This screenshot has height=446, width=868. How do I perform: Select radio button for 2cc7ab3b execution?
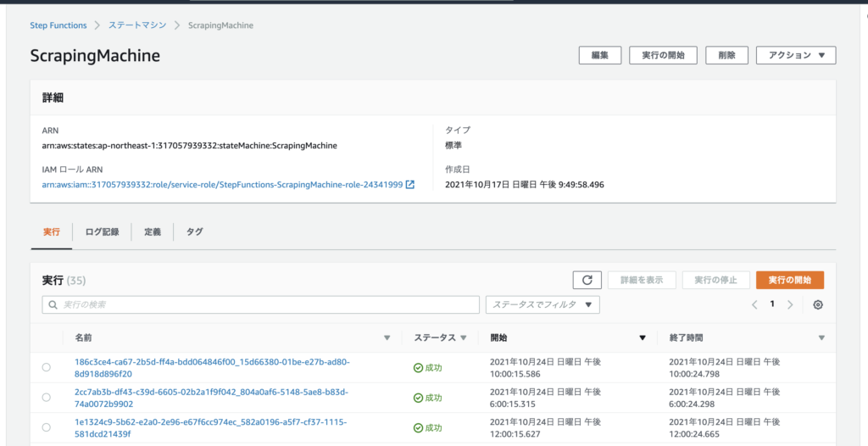pos(46,397)
